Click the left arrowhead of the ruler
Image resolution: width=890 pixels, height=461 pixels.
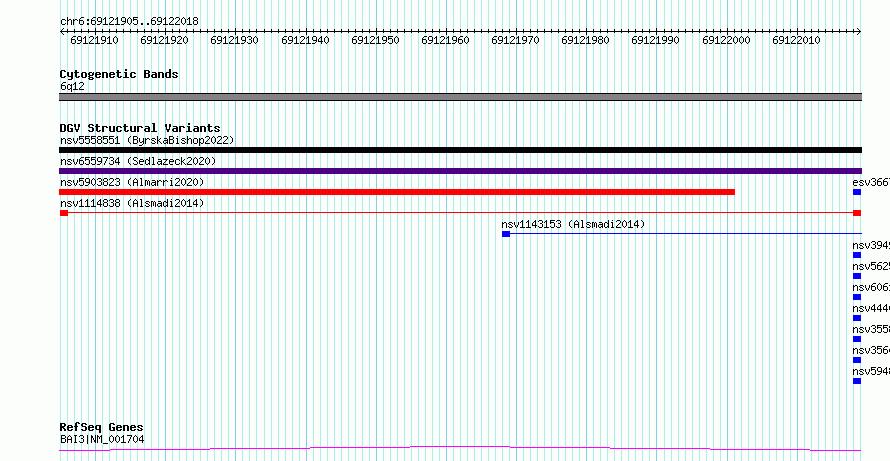62,31
